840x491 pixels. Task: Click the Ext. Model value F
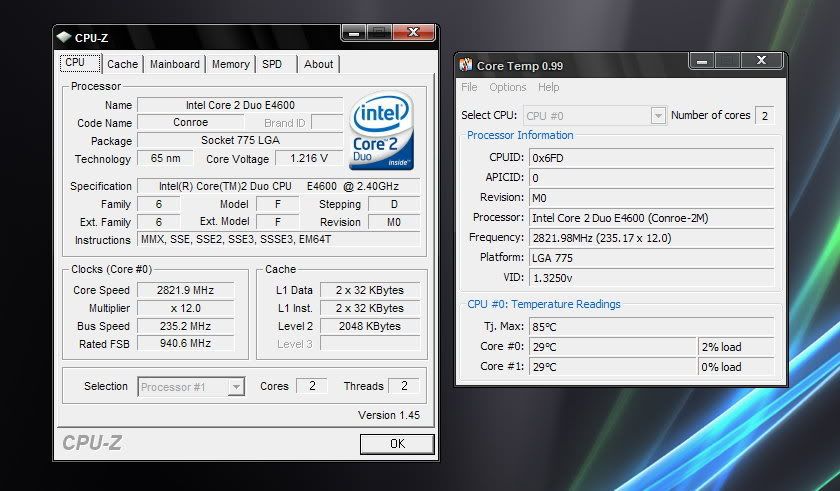[x=278, y=222]
